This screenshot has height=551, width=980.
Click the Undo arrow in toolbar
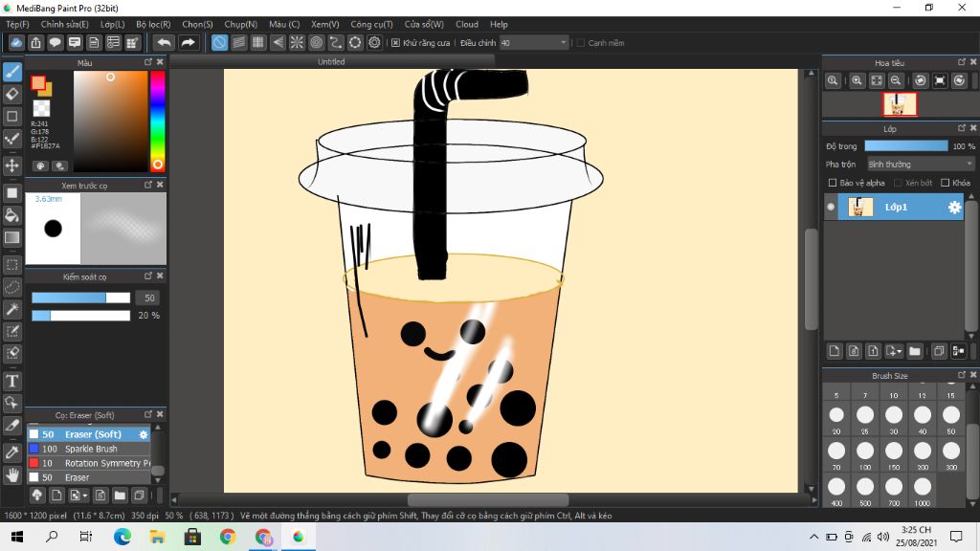[165, 42]
